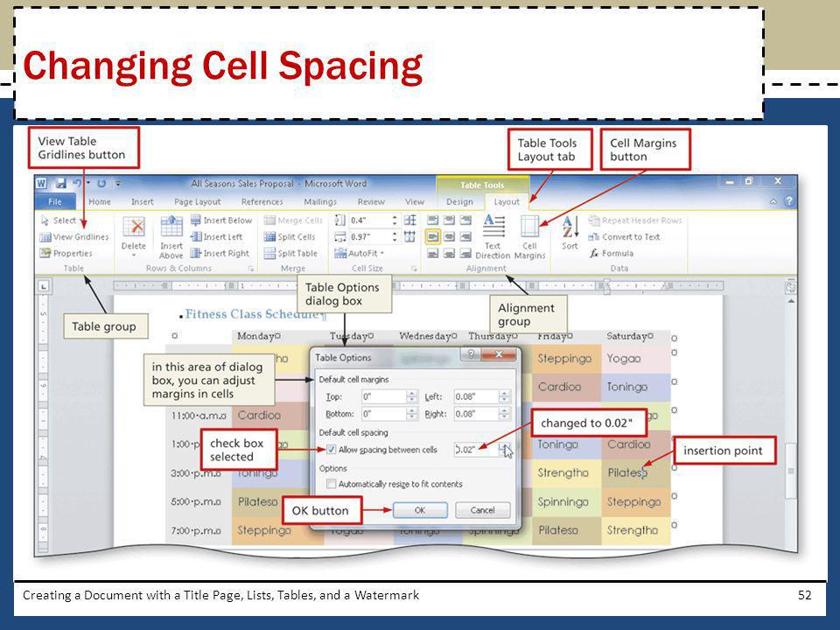The width and height of the screenshot is (840, 630).
Task: Click Split Cells in the Merge group
Action: 290,237
